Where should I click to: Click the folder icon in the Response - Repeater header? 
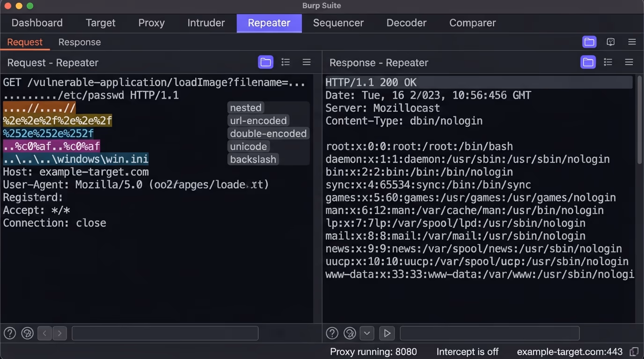(588, 62)
